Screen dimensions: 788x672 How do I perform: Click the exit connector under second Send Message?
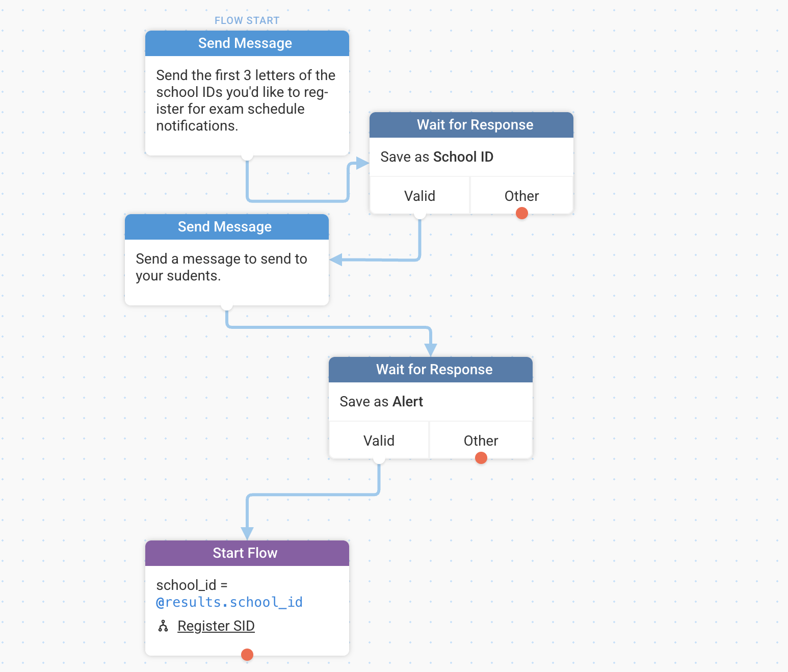227,305
